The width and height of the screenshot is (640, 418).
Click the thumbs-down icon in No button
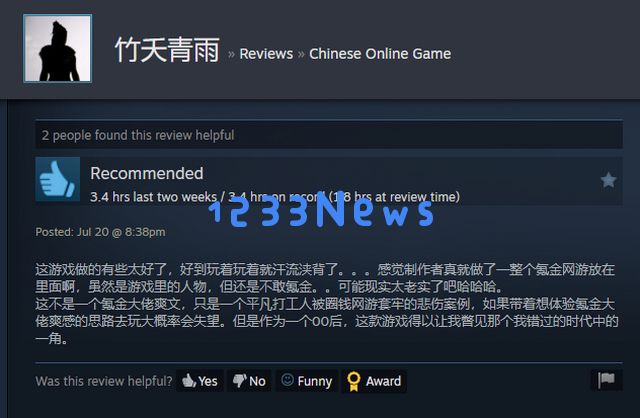240,381
